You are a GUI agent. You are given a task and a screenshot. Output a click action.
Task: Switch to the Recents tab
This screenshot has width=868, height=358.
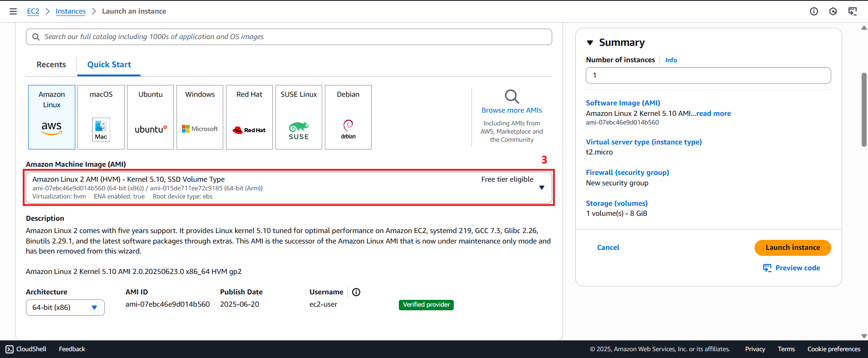(x=51, y=65)
